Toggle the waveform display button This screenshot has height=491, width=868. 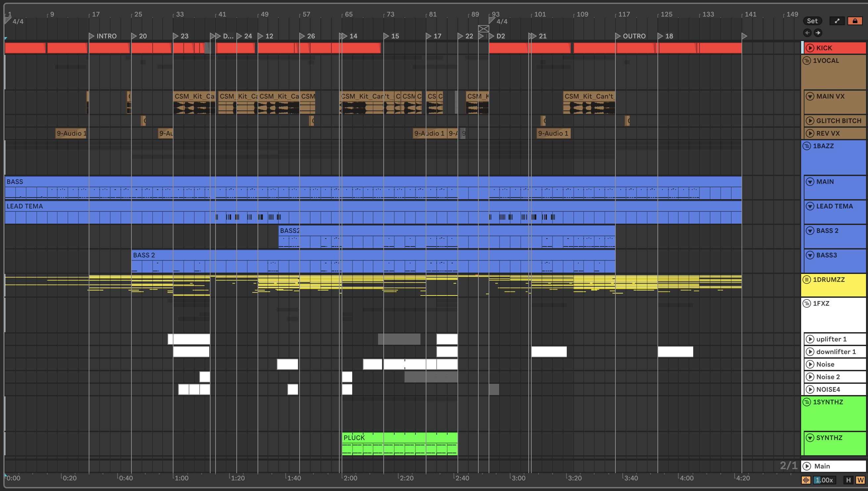[806, 480]
